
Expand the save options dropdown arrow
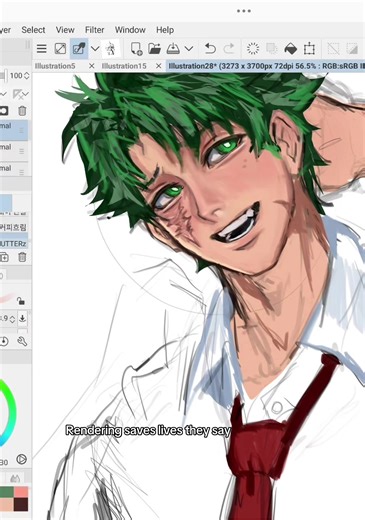pos(189,49)
